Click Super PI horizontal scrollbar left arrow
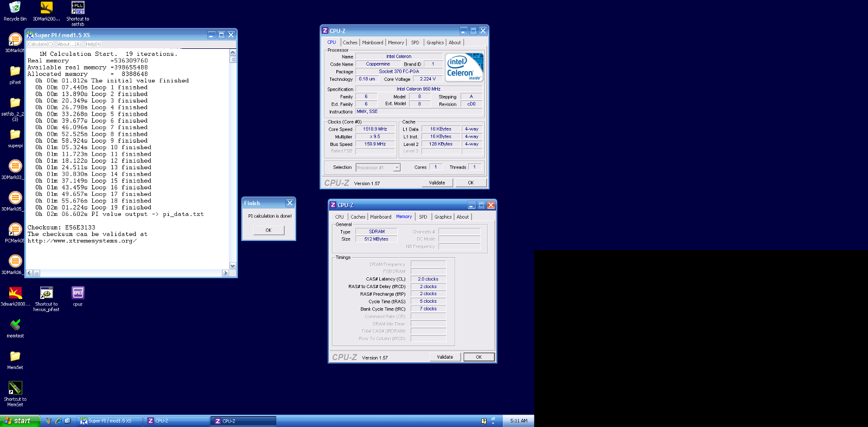 click(29, 273)
